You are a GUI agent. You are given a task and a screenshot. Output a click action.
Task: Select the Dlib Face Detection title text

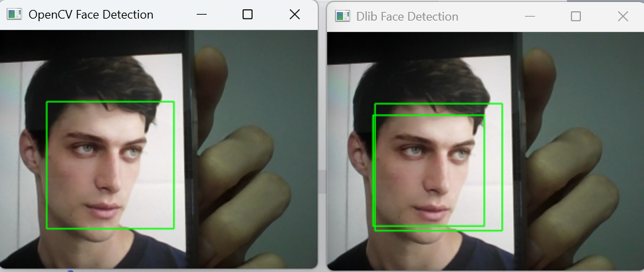tap(407, 17)
